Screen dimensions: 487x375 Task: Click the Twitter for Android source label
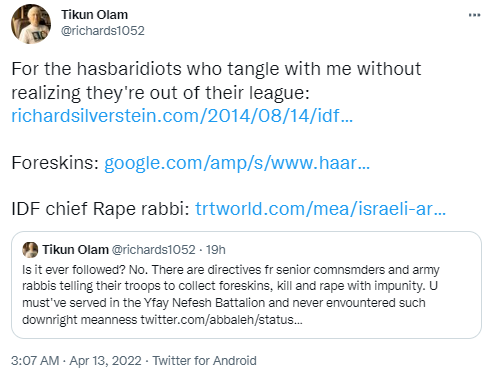coord(204,361)
